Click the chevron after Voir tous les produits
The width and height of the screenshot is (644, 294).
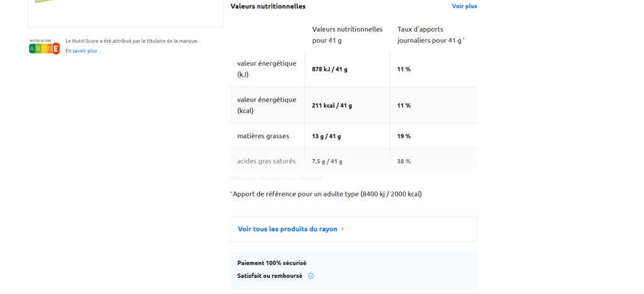click(x=342, y=229)
